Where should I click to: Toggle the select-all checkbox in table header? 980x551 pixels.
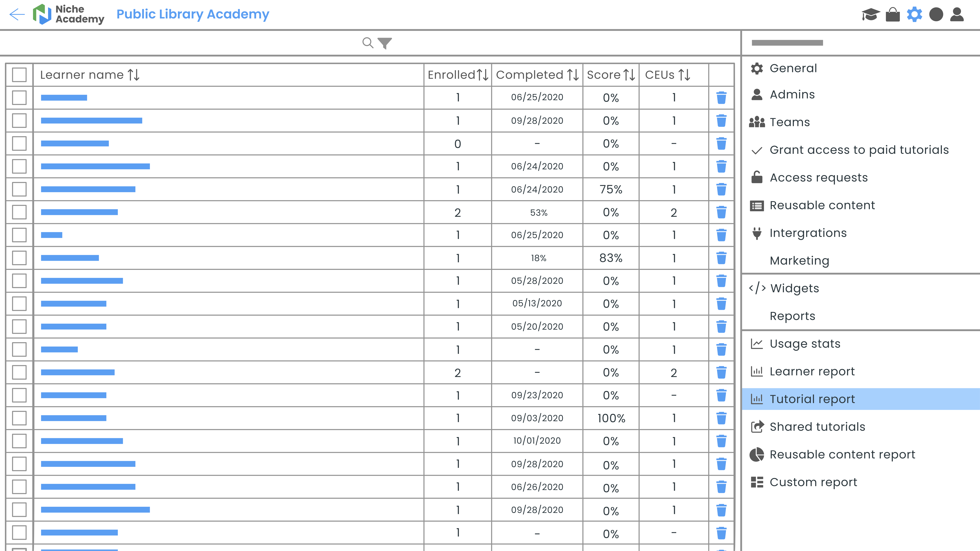pos(19,75)
